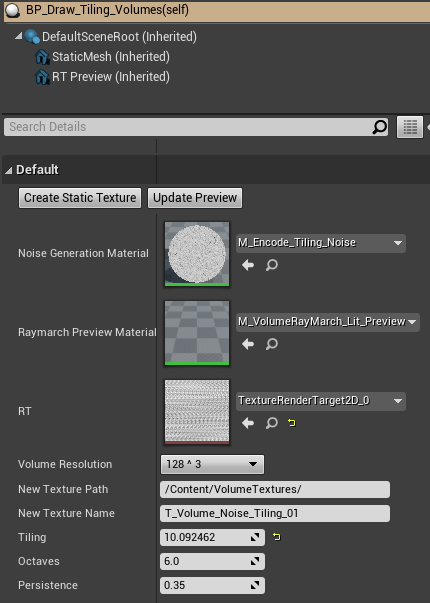Screen dimensions: 430x603
Task: Open the M_VolumeRayMarch_Lit_Preview asset dropdown
Action: (328, 322)
